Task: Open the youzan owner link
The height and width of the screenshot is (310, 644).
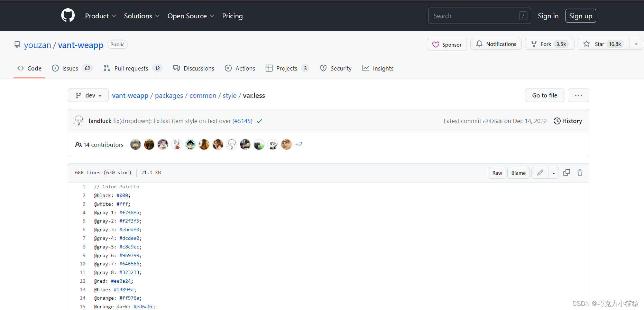Action: [x=37, y=45]
